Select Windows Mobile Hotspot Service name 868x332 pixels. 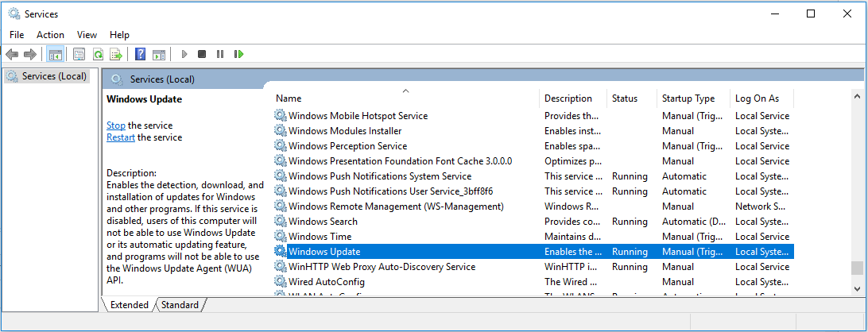coord(358,116)
